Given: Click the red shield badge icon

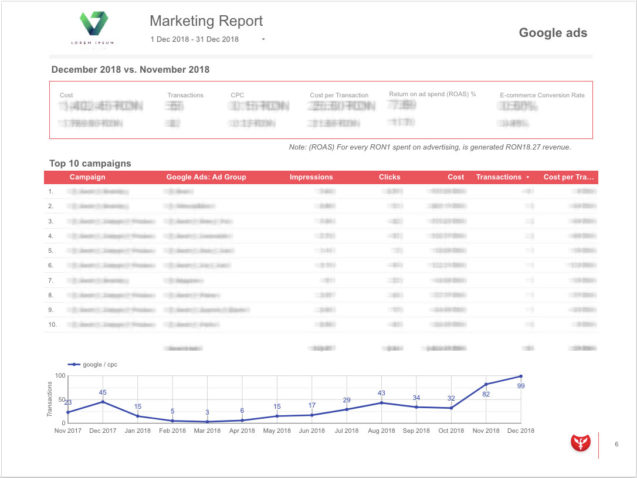Looking at the screenshot, I should click(581, 443).
